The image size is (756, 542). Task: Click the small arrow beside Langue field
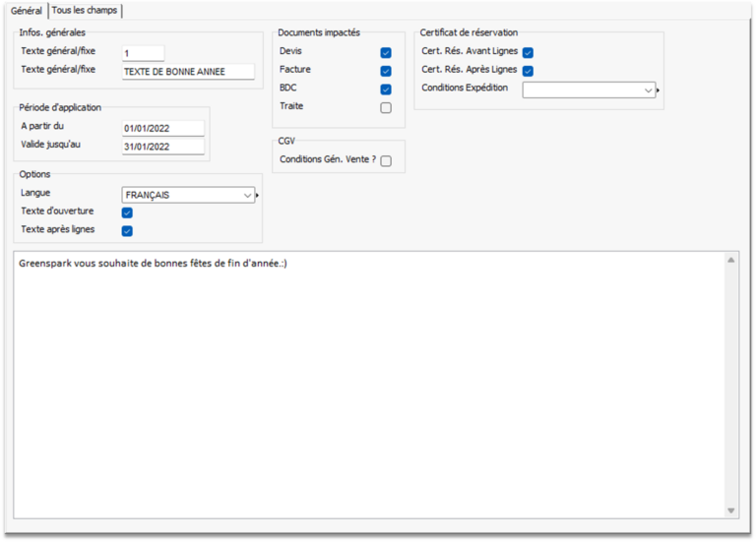(x=258, y=196)
